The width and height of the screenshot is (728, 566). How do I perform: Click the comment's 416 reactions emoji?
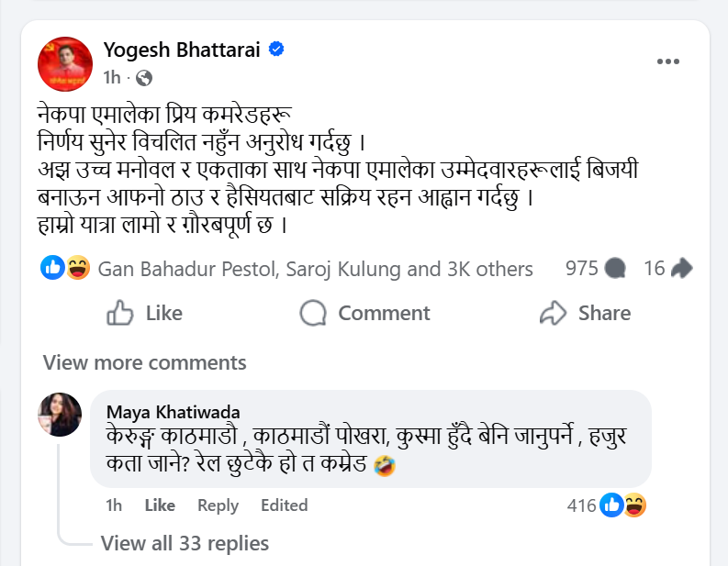623,505
